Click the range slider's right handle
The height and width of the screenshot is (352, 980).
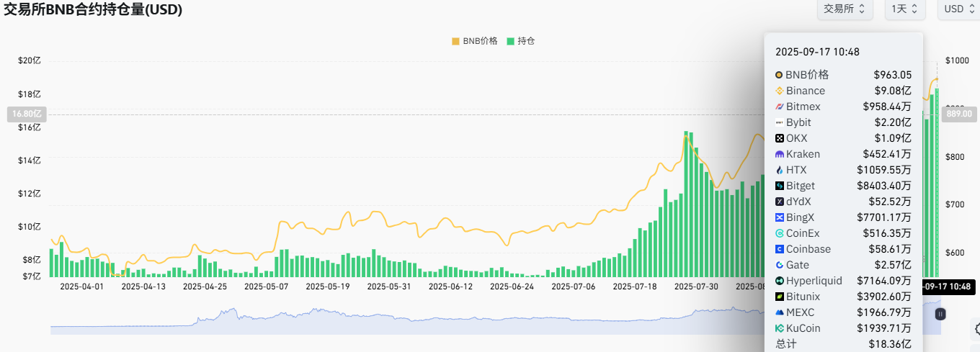pos(940,314)
